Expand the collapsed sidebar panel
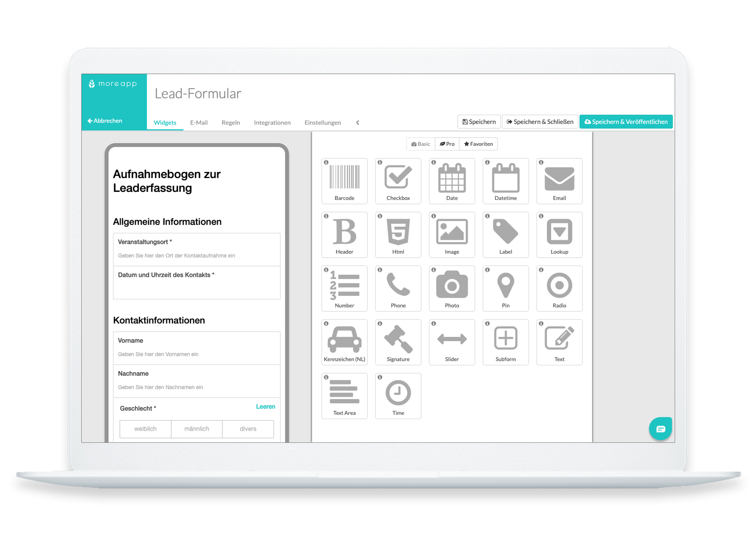Screen dimensions: 756x535 [358, 122]
